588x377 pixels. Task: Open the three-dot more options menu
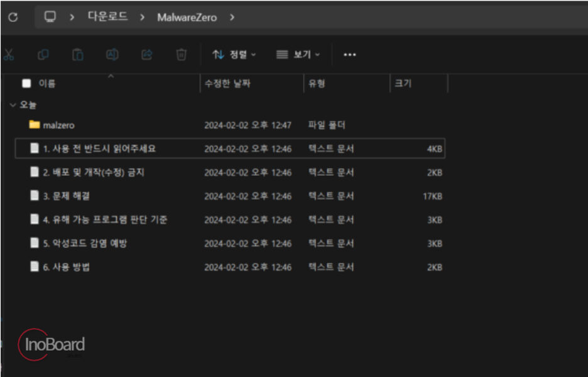(x=349, y=55)
